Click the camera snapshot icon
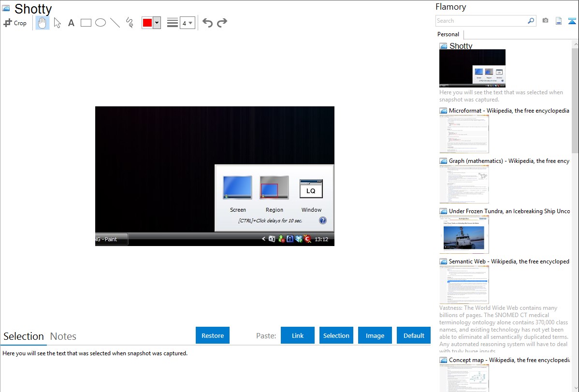Image resolution: width=579 pixels, height=392 pixels. [x=545, y=21]
